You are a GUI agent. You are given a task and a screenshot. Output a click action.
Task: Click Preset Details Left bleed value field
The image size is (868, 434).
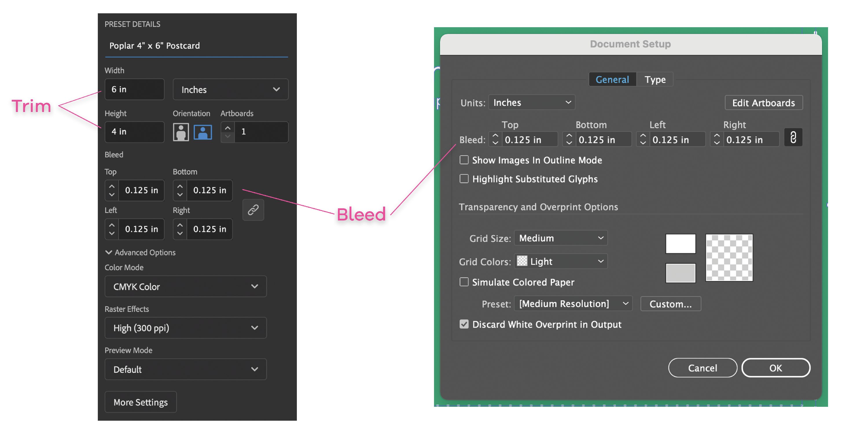(x=141, y=229)
